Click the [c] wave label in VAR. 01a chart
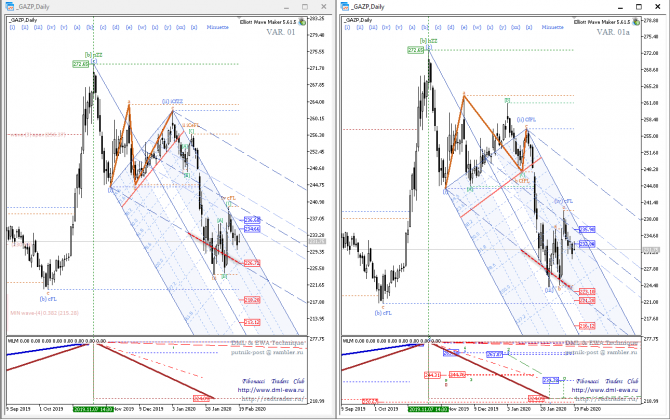This screenshot has width=670, height=420. 438,27
